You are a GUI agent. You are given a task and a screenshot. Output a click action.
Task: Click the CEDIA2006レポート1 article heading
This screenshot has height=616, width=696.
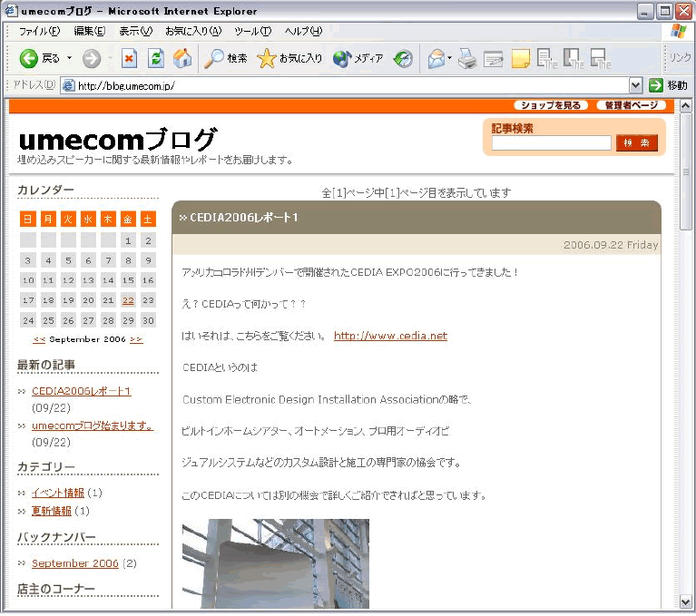point(244,218)
